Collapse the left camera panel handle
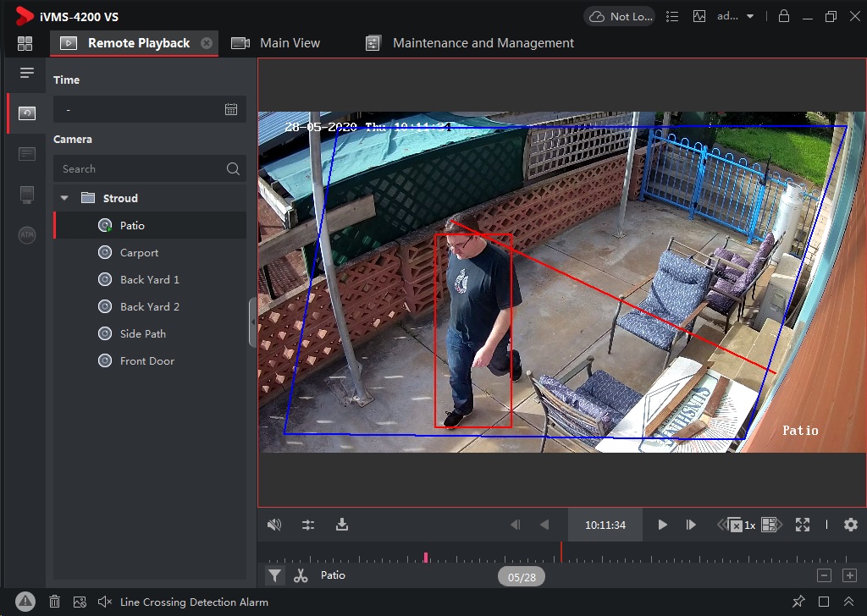 click(252, 322)
